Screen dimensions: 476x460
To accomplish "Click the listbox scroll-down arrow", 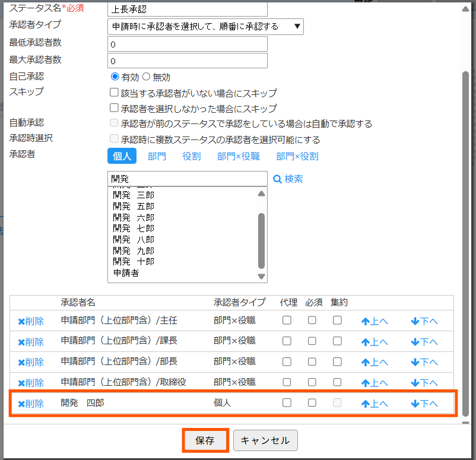I will [x=261, y=277].
